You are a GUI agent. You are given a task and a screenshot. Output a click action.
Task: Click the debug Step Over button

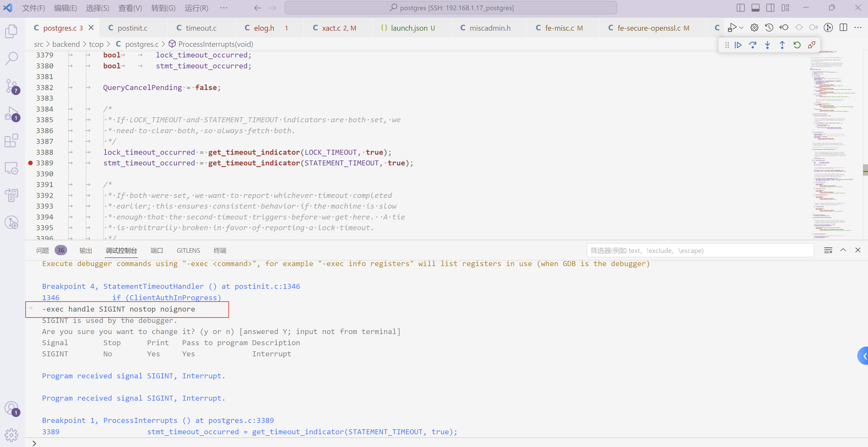point(752,45)
